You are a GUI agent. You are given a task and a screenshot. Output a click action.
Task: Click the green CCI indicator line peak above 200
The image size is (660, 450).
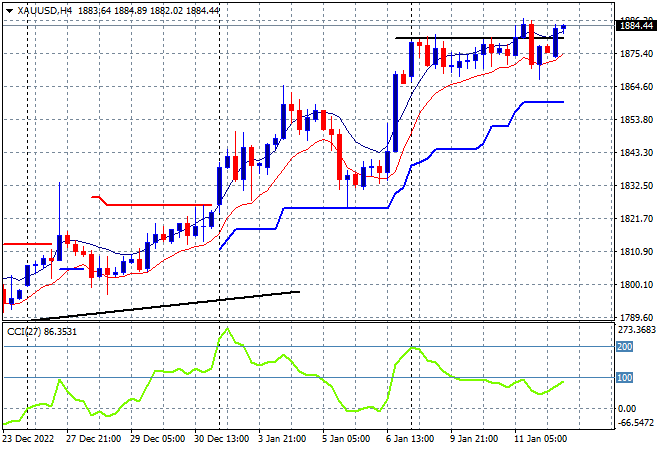pos(227,329)
